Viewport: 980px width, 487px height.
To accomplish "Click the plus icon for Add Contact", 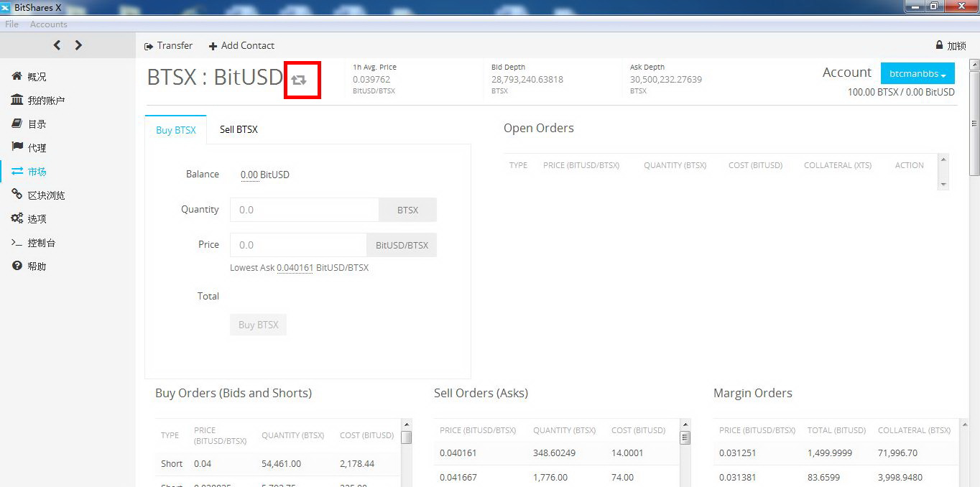I will tap(213, 46).
